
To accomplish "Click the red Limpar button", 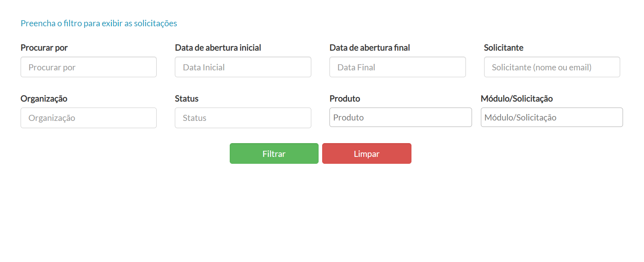I will pos(366,153).
